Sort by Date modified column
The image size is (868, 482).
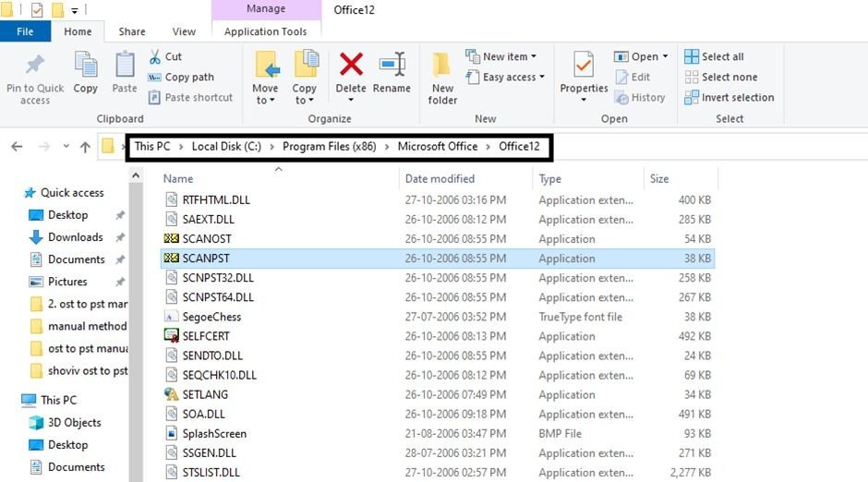[440, 179]
